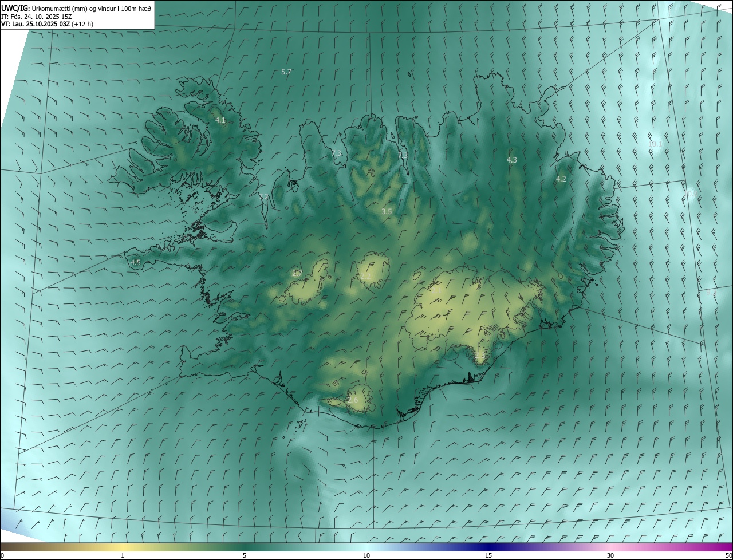Click the 5 label on the color scale

[245, 555]
